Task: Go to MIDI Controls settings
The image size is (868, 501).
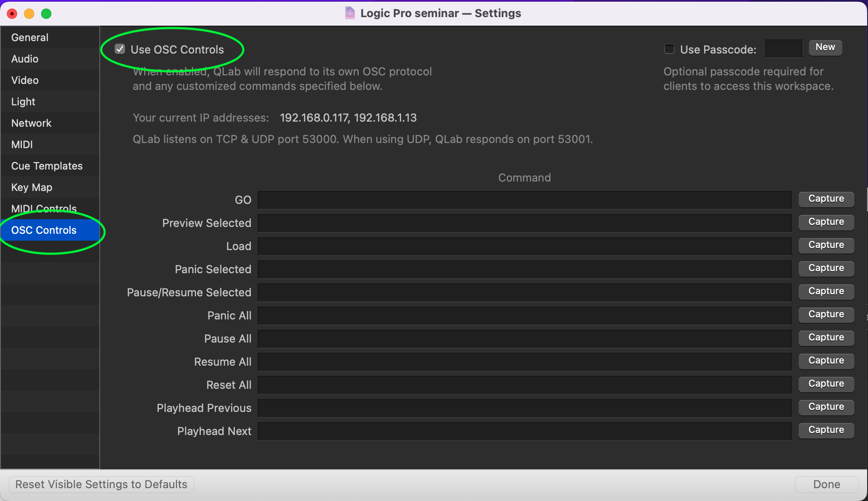Action: pos(44,208)
